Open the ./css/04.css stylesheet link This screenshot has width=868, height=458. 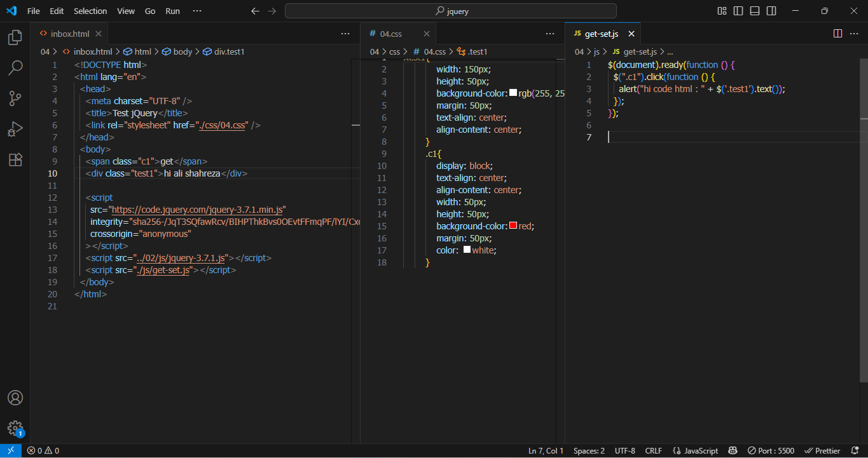221,125
